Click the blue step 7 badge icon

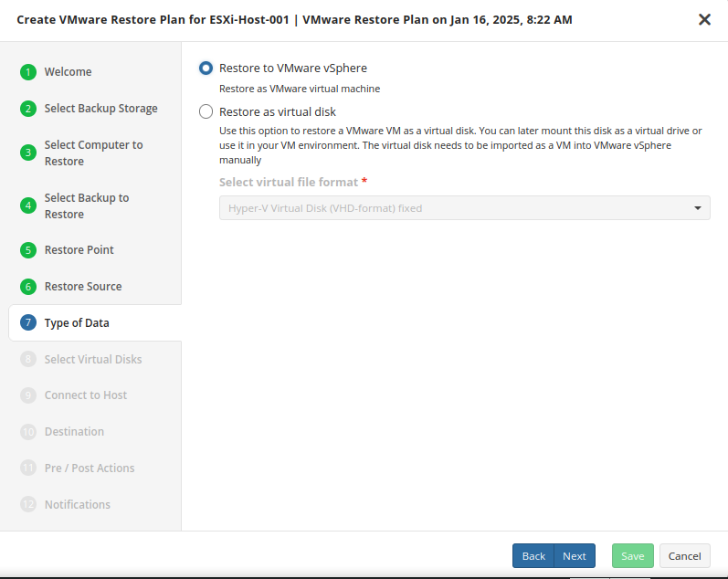27,322
